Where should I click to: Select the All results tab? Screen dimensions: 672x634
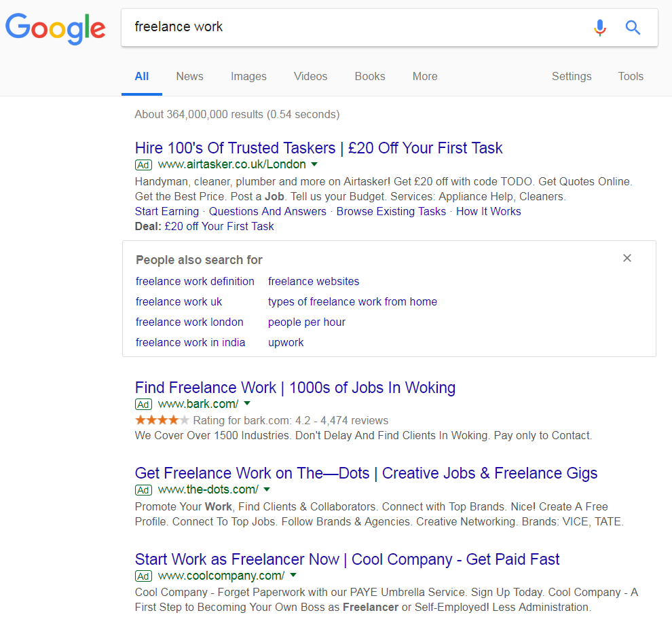[141, 76]
